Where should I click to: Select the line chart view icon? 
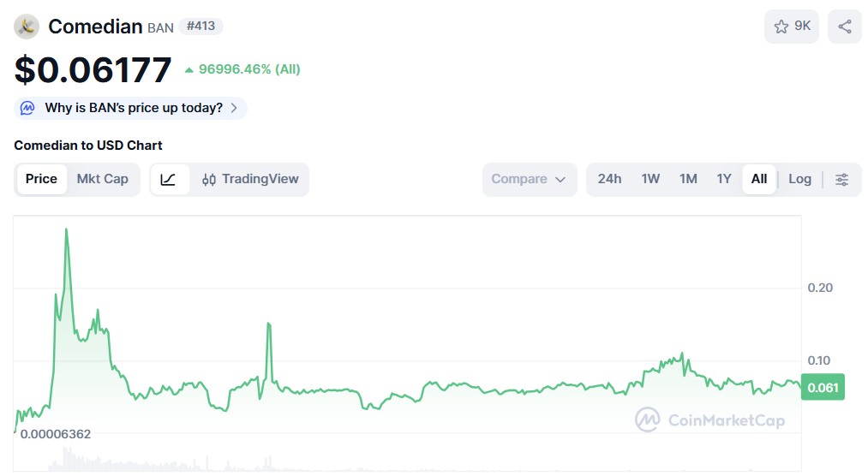tap(168, 179)
